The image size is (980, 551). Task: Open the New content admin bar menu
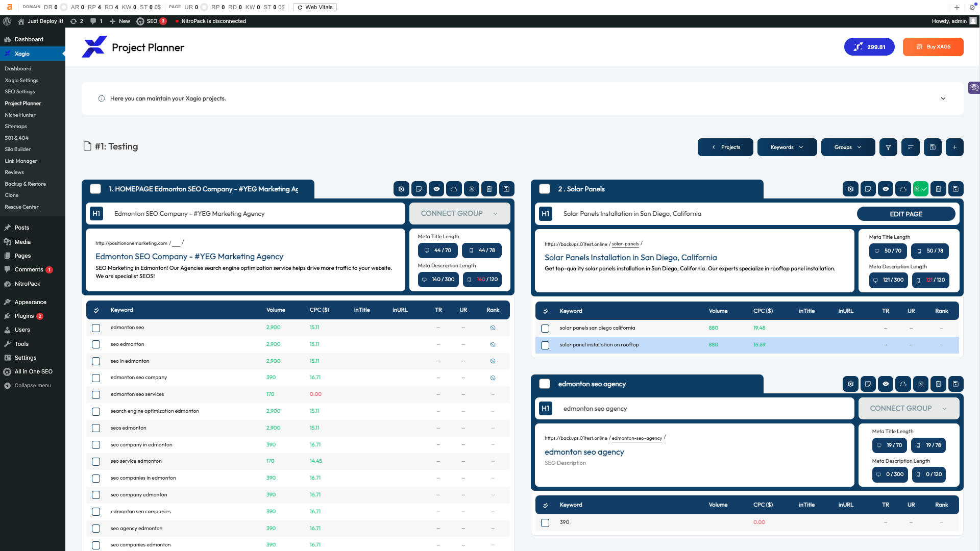click(120, 21)
